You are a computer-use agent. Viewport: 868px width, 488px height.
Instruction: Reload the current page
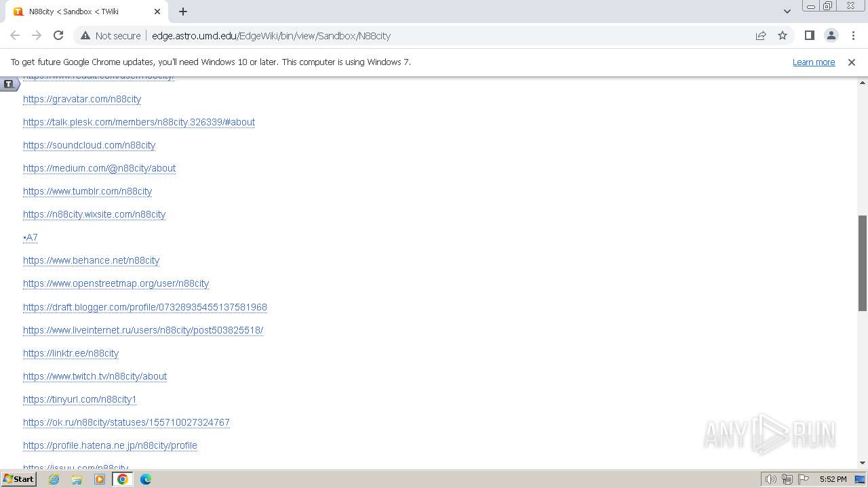click(x=58, y=35)
